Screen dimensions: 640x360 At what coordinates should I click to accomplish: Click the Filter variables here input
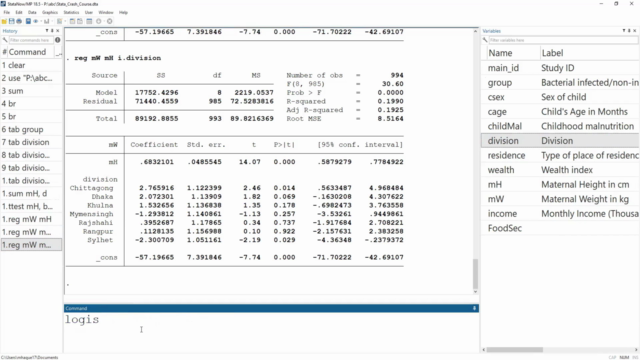click(x=563, y=40)
